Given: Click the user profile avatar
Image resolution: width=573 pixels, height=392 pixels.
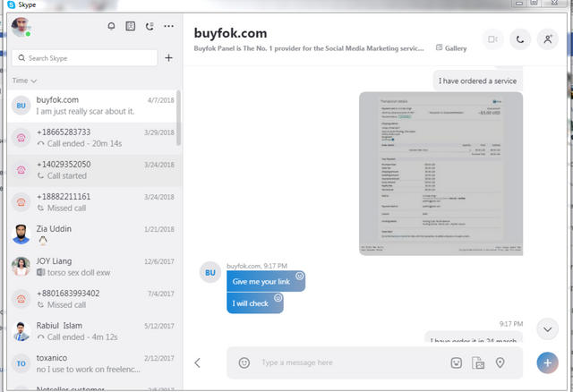Looking at the screenshot, I should [x=21, y=27].
